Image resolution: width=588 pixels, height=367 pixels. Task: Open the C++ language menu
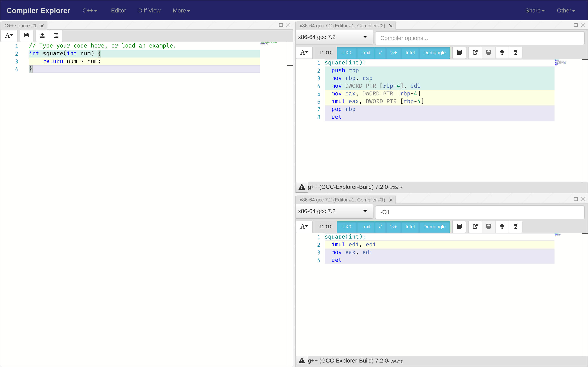(x=89, y=10)
